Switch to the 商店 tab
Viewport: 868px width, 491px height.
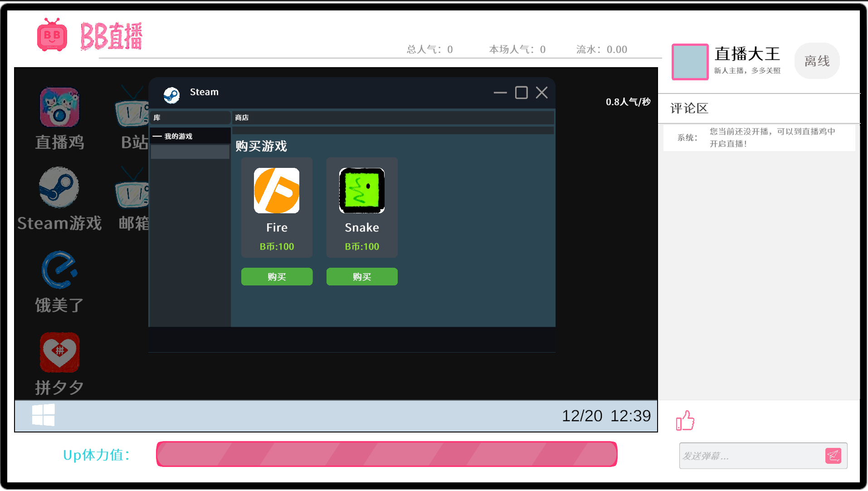tap(393, 118)
